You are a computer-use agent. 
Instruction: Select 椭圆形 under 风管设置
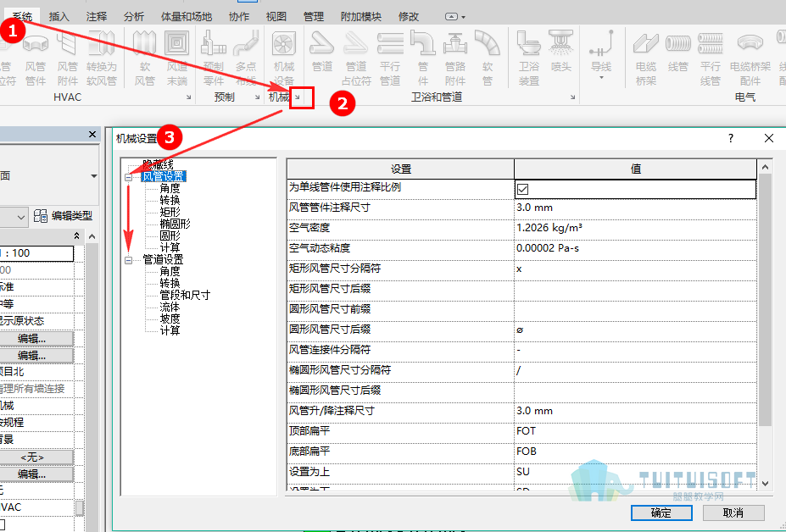(175, 224)
